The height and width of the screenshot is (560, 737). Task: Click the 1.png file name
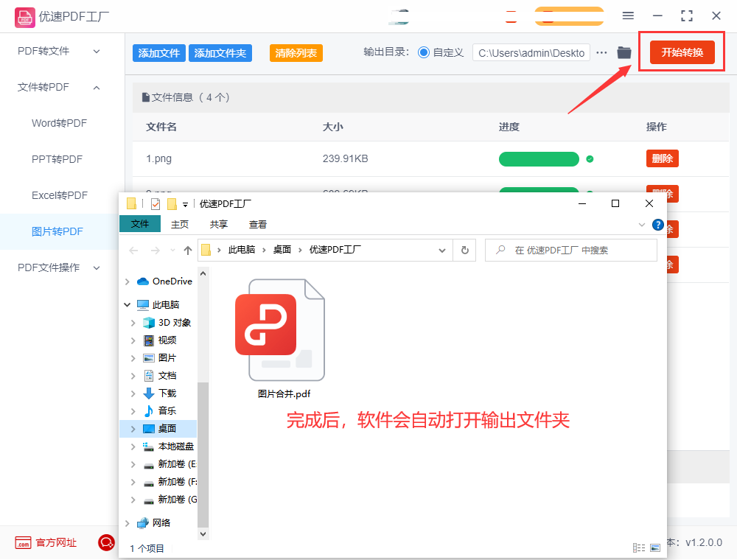coord(159,159)
